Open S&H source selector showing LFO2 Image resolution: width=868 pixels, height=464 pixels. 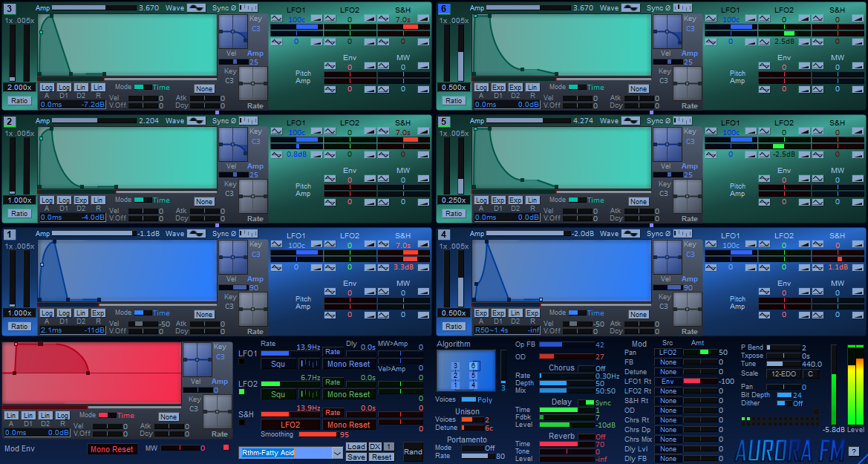click(290, 425)
